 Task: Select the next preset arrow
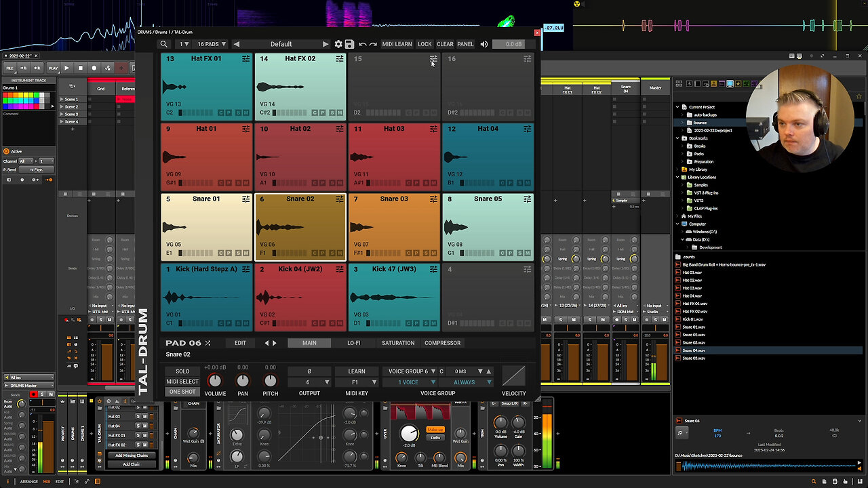tap(325, 44)
